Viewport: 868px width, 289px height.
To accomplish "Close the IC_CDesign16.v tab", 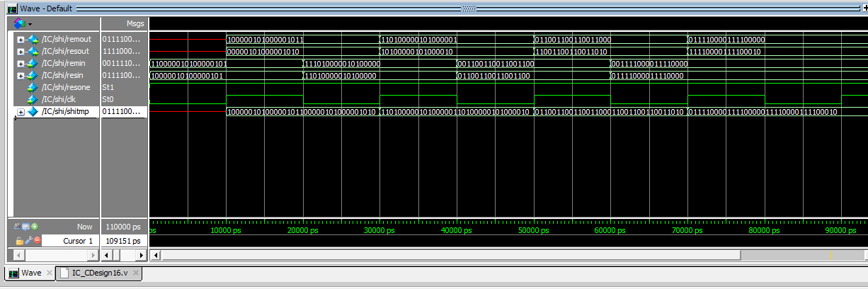I will (136, 273).
